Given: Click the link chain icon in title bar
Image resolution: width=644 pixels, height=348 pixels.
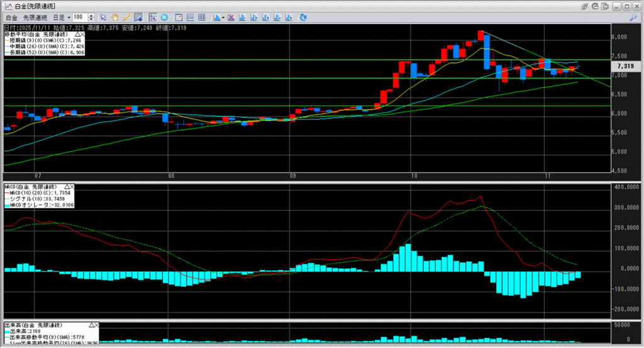Looking at the screenshot, I should point(584,6).
